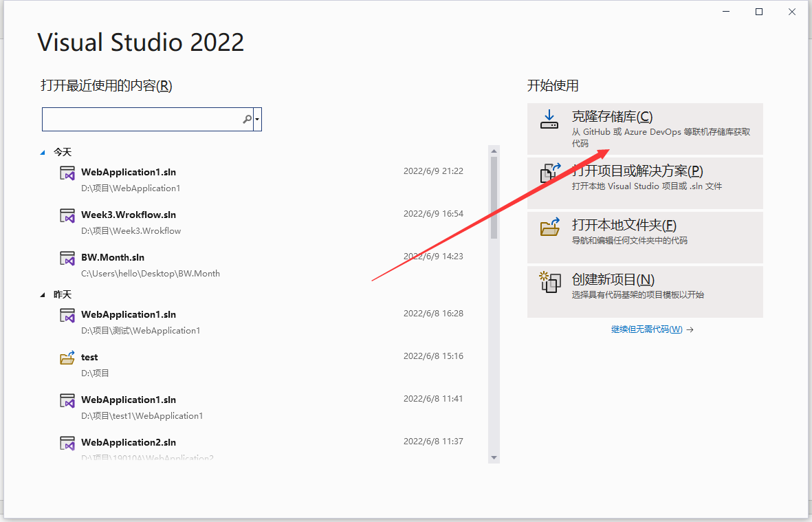Click the recent list scrollbar thumb
The image size is (812, 522).
[494, 198]
